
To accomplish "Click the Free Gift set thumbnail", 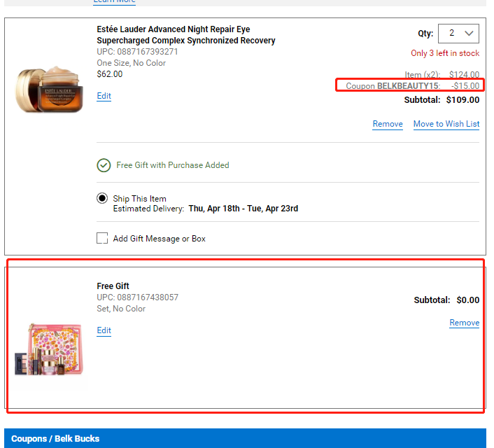I will click(x=49, y=349).
